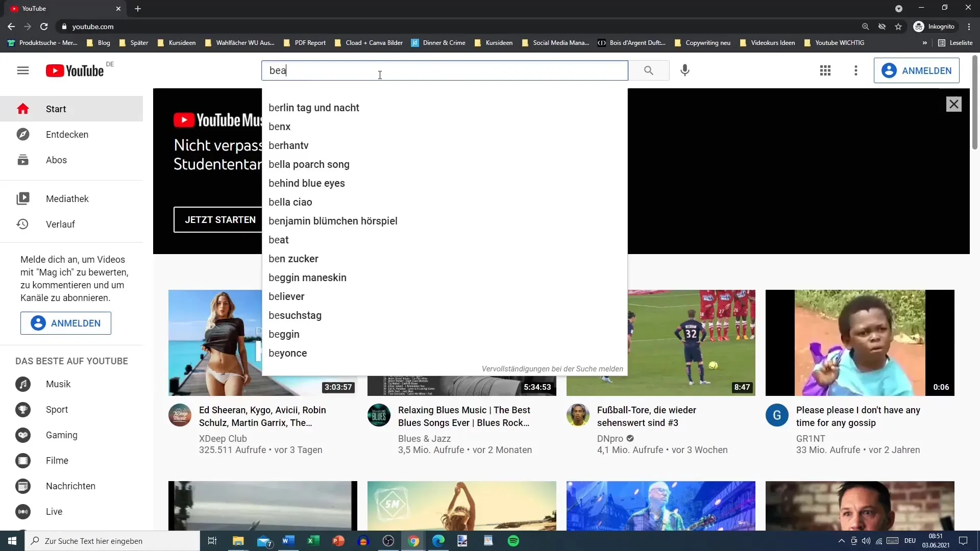Viewport: 980px width, 551px height.
Task: Open the Blog bookmark folder
Action: (x=99, y=43)
